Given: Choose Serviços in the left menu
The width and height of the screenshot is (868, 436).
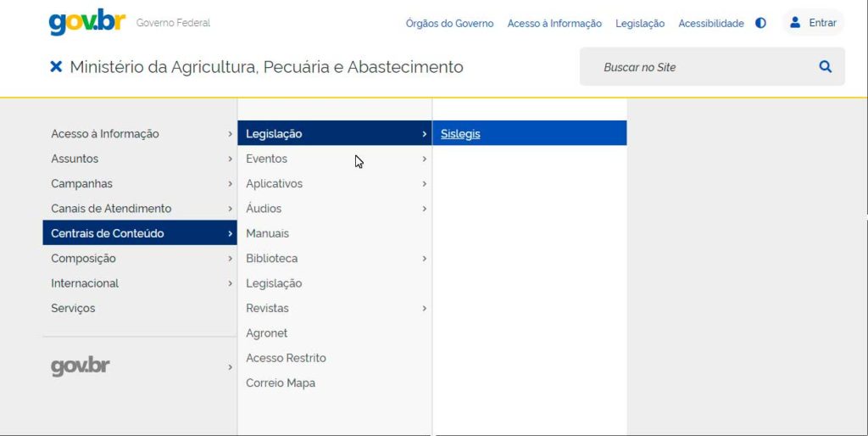Looking at the screenshot, I should pyautogui.click(x=140, y=309).
